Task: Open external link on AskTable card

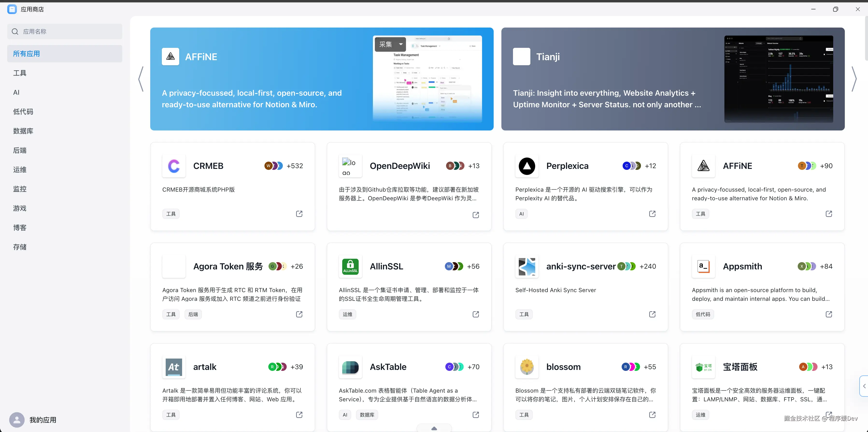Action: click(476, 414)
